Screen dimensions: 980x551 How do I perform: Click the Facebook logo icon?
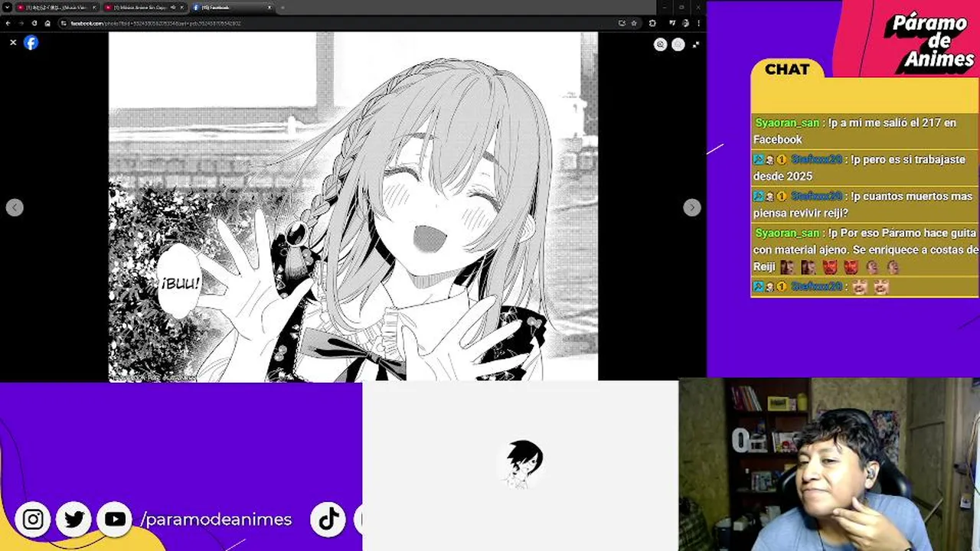click(x=31, y=43)
